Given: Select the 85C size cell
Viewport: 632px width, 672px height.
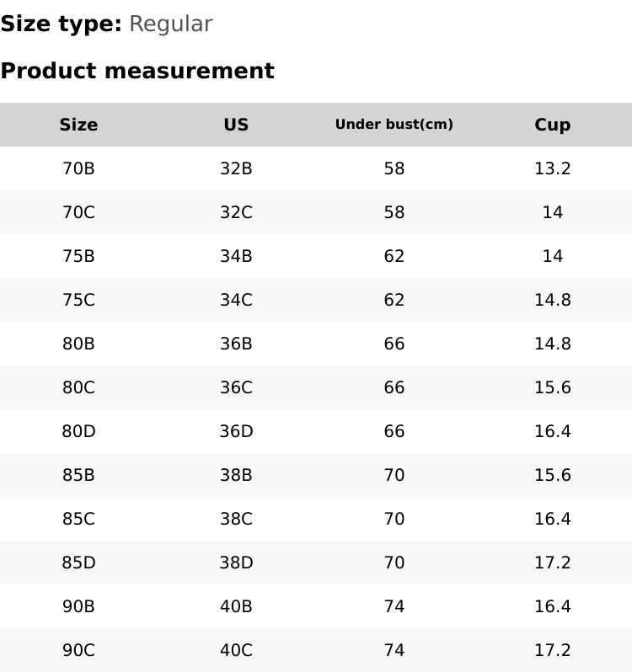Looking at the screenshot, I should (x=78, y=519).
